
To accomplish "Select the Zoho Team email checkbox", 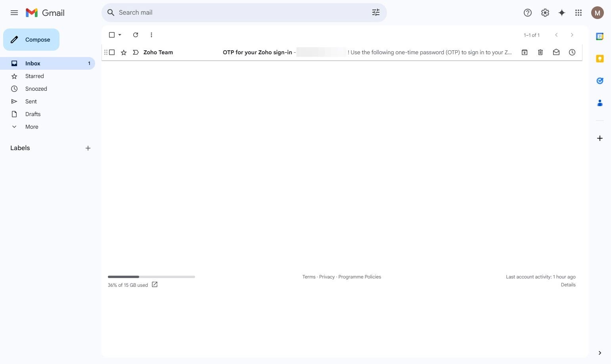I will click(x=112, y=52).
